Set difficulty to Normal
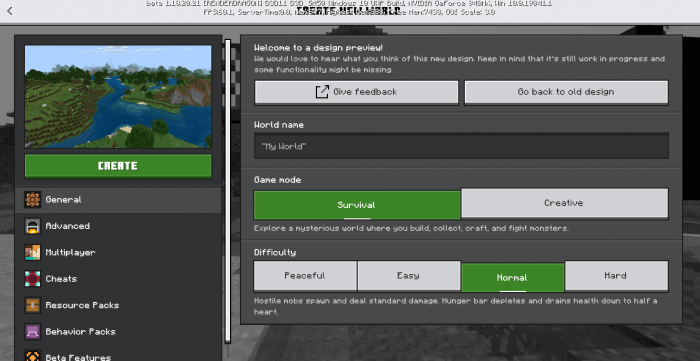700x361 pixels. pyautogui.click(x=512, y=278)
